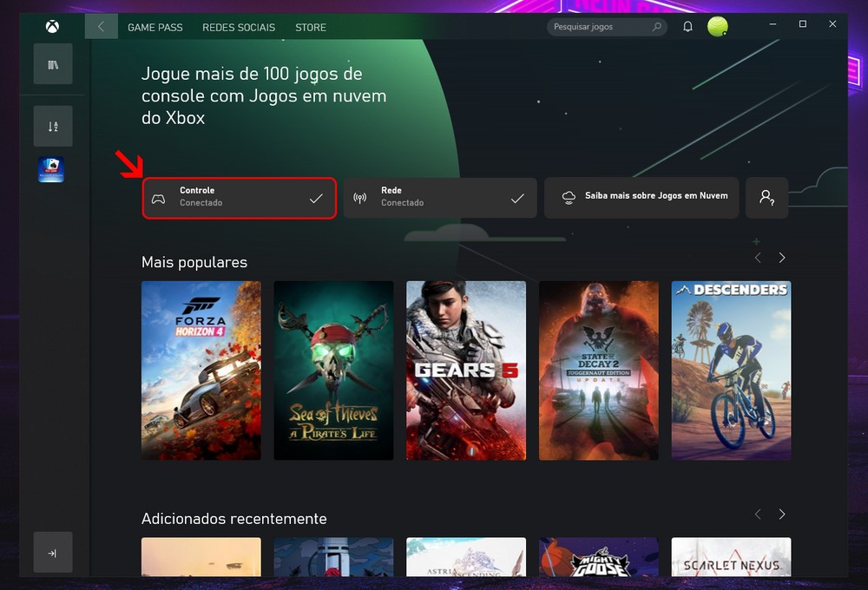Expand the sidebar with arrow button
The height and width of the screenshot is (590, 868).
tap(53, 553)
